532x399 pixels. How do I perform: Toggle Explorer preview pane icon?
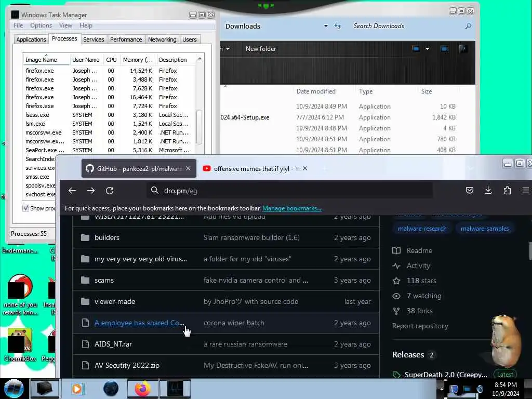(x=444, y=49)
